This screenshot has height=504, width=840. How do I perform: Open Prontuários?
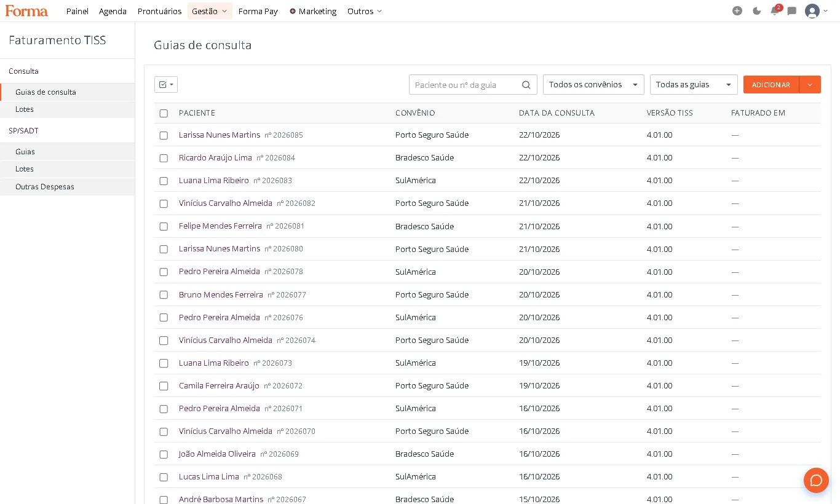click(x=159, y=11)
